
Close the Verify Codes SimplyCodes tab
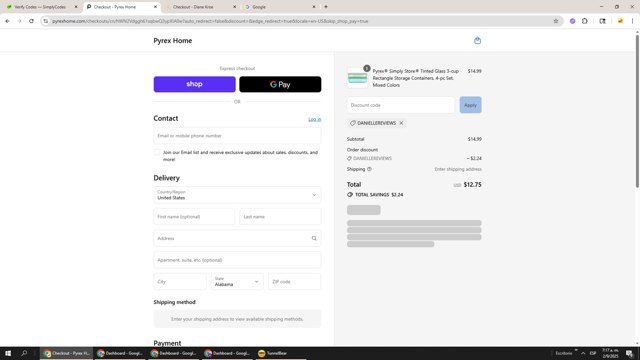pos(76,7)
